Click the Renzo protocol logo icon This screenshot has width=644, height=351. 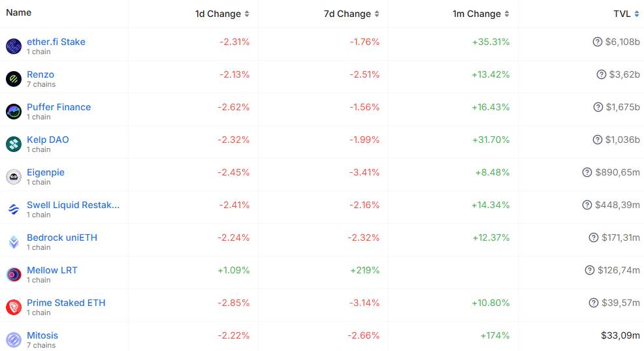point(14,79)
